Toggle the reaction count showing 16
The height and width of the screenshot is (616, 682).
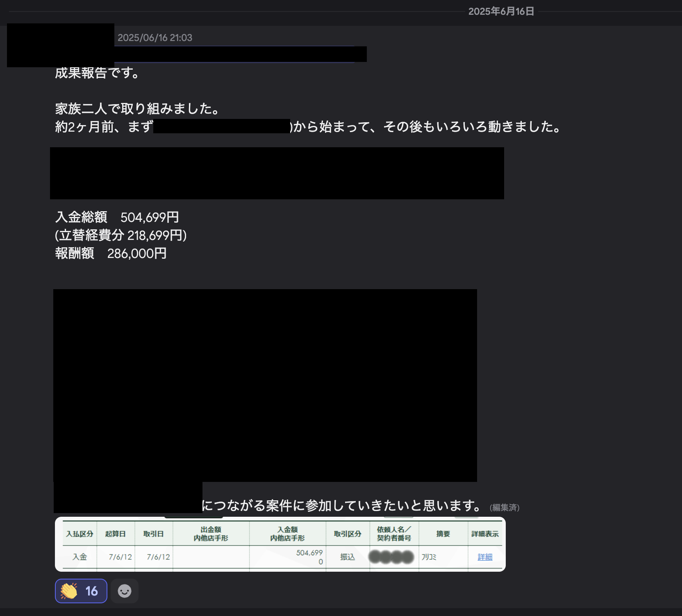[91, 591]
